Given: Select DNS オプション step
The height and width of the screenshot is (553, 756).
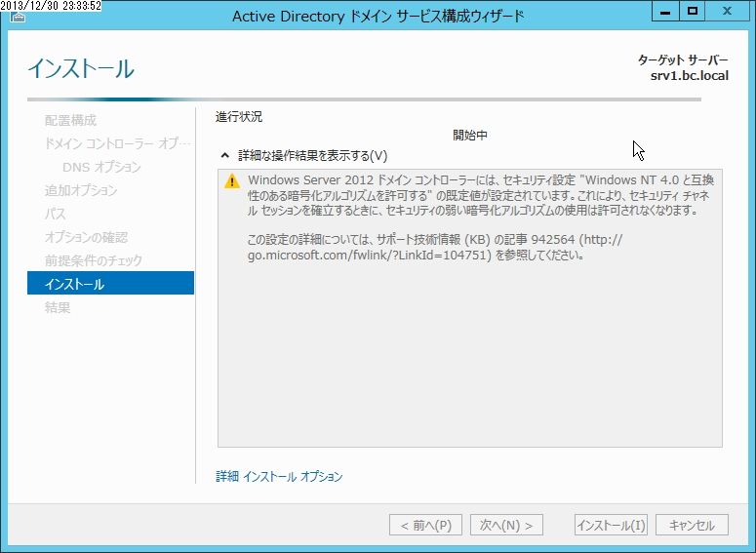Looking at the screenshot, I should (x=101, y=167).
